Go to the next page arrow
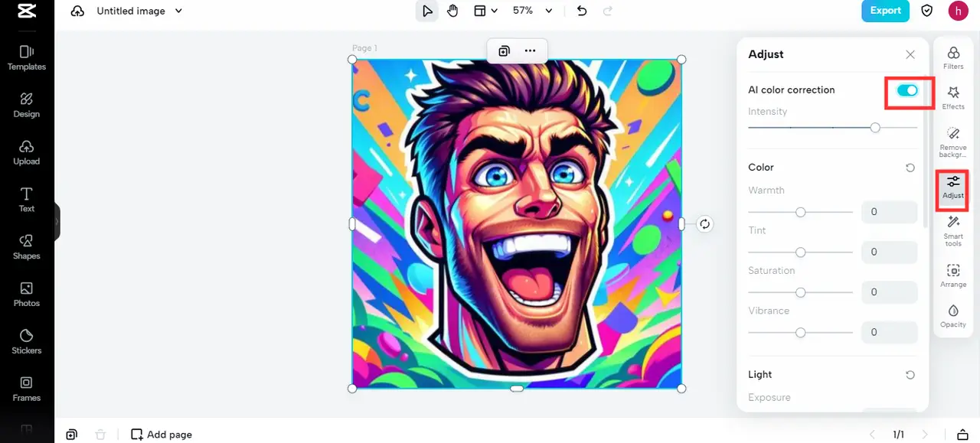 pyautogui.click(x=925, y=435)
